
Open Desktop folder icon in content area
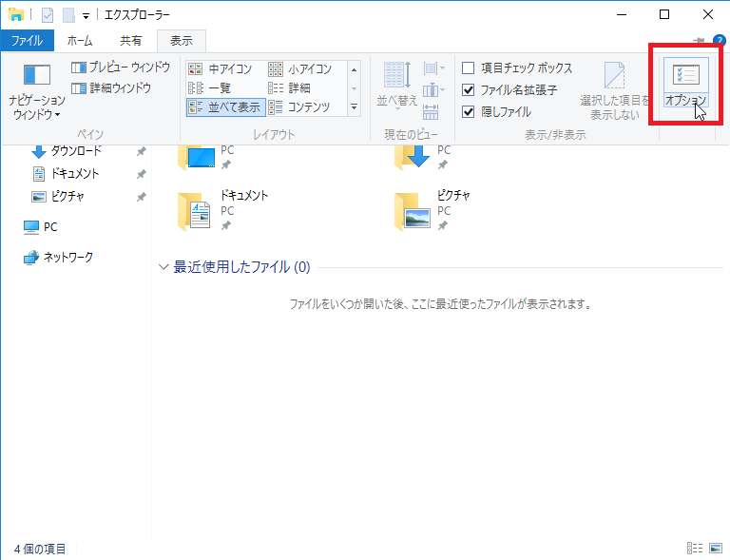197,157
